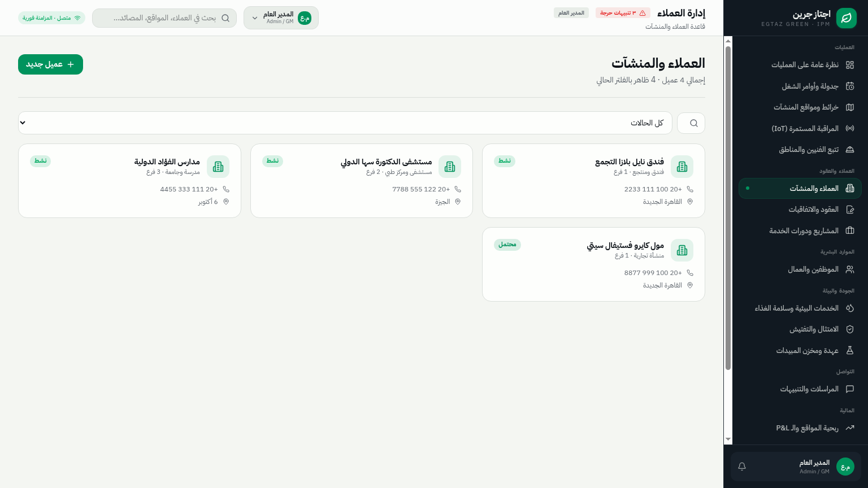The image size is (868, 488).
Task: Open facility maps icon in sidebar
Action: [x=849, y=107]
